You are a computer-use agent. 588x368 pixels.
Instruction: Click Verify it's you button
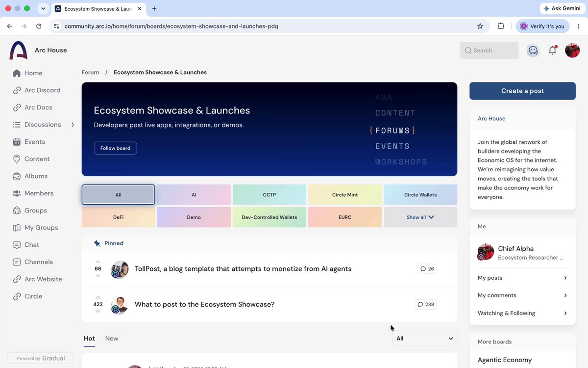[542, 26]
